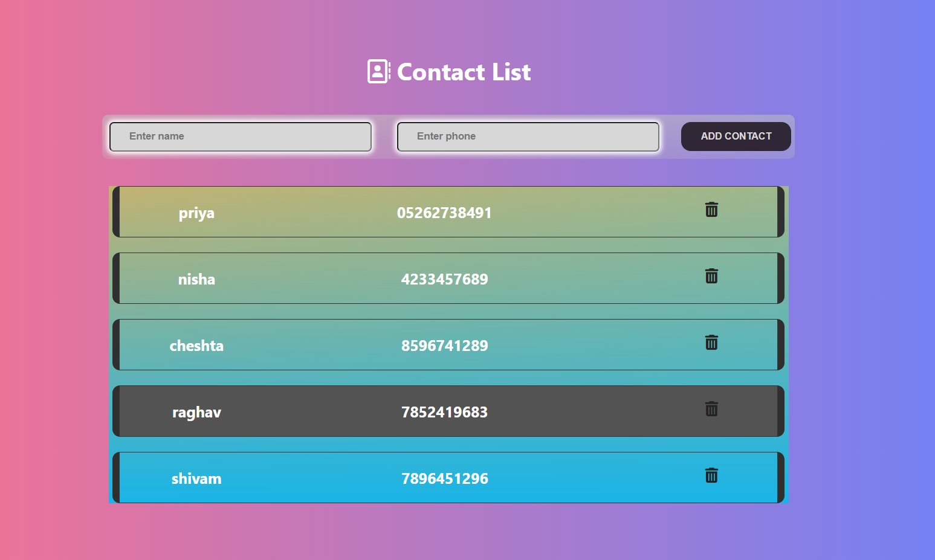Select the nisha contact entry
This screenshot has width=935, height=560.
point(363,278)
